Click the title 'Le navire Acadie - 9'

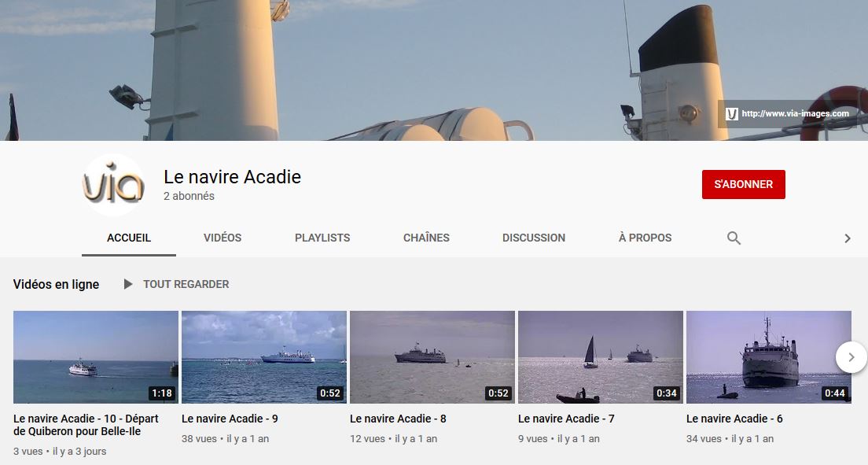coord(230,419)
